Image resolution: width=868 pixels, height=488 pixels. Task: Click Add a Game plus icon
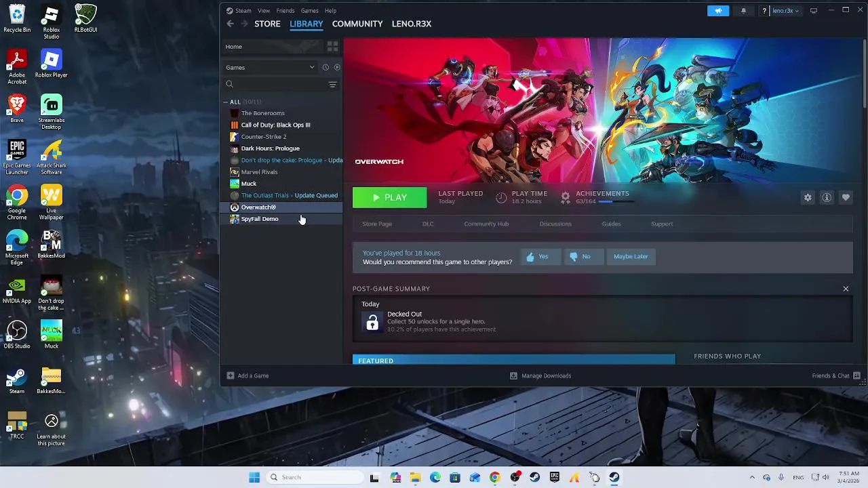pos(231,375)
